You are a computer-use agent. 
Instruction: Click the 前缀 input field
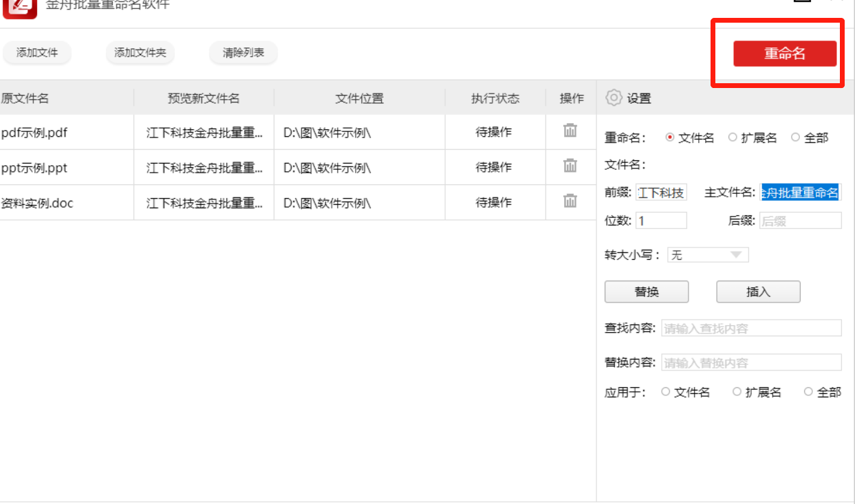tap(661, 193)
